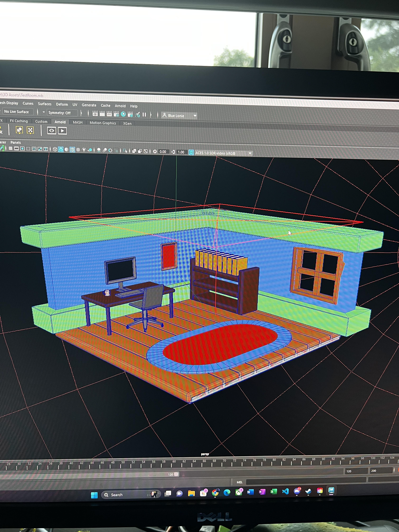This screenshot has width=399, height=532.
Task: Open Steam from the taskbar
Action: 308,491
